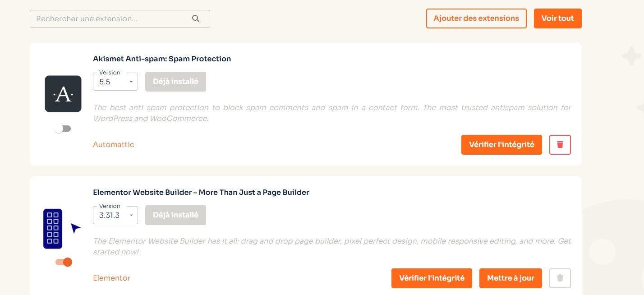Click Ajouter des extensions
This screenshot has width=644, height=295.
point(476,18)
